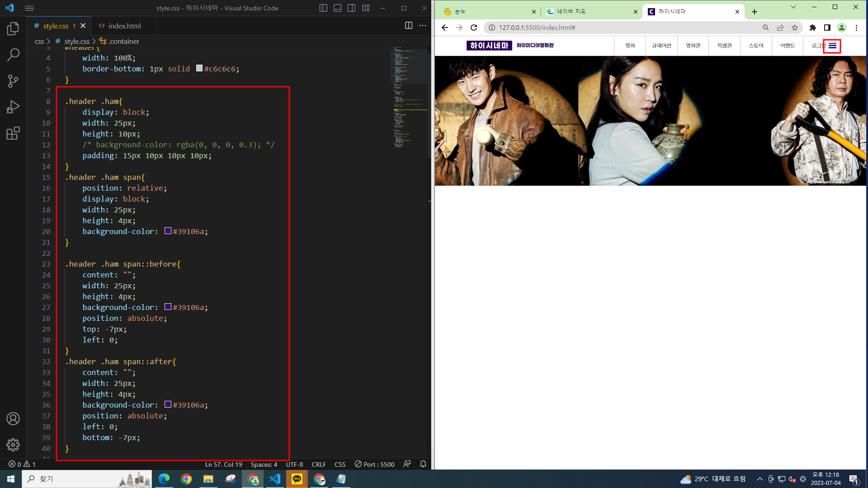Image resolution: width=868 pixels, height=488 pixels.
Task: Open Chrome tab search dropdown arrow
Action: coord(793,7)
